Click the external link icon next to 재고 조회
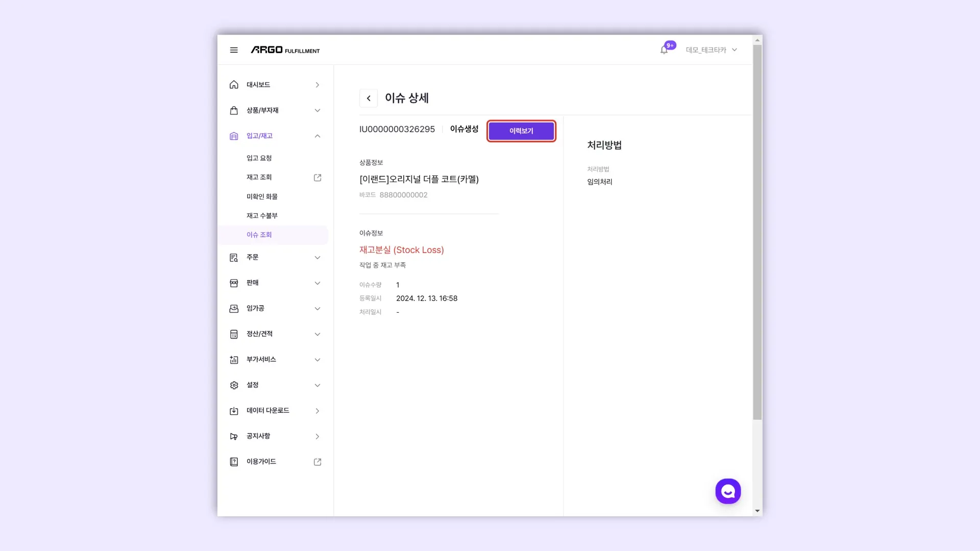This screenshot has width=980, height=551. tap(317, 178)
